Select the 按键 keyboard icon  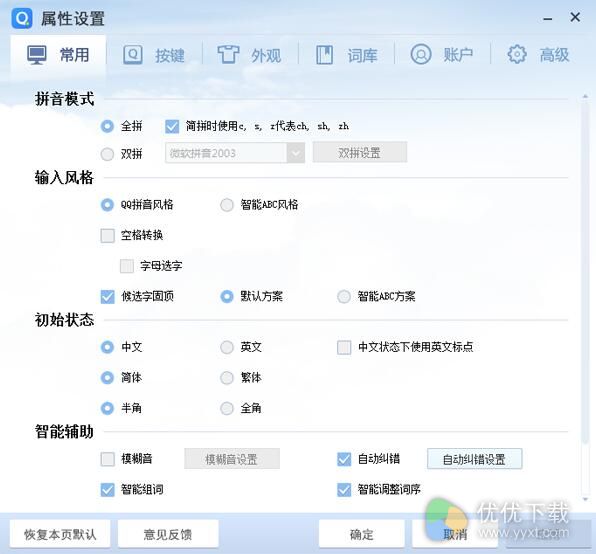point(133,55)
